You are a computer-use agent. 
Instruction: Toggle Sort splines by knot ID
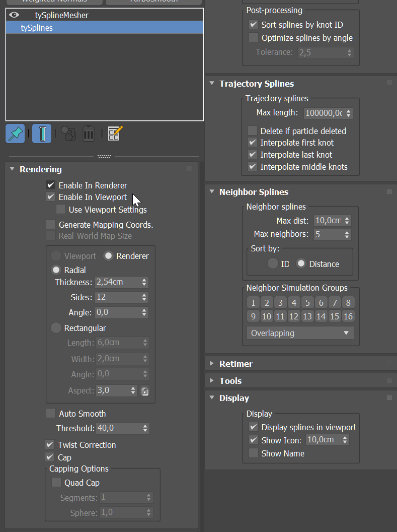pyautogui.click(x=254, y=24)
